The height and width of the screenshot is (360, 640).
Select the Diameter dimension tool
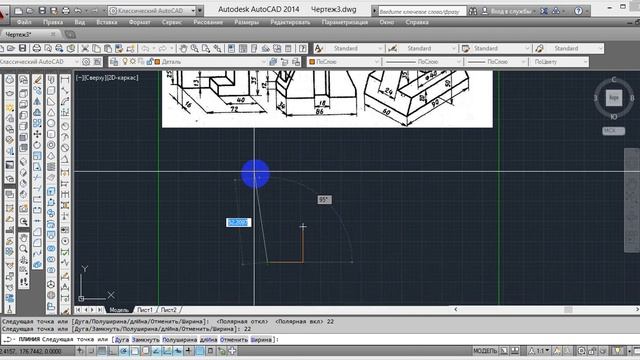click(65, 148)
